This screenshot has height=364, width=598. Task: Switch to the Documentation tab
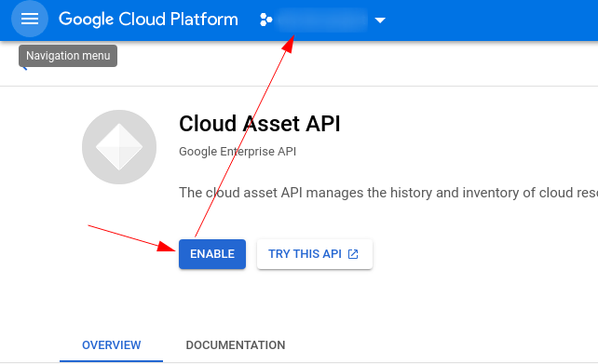(236, 345)
